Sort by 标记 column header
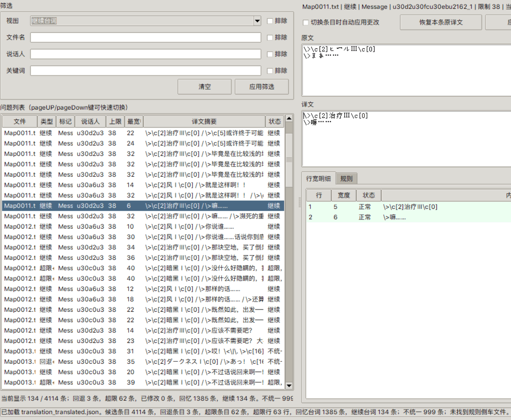Screen dimensions: 511x420 pyautogui.click(x=65, y=121)
